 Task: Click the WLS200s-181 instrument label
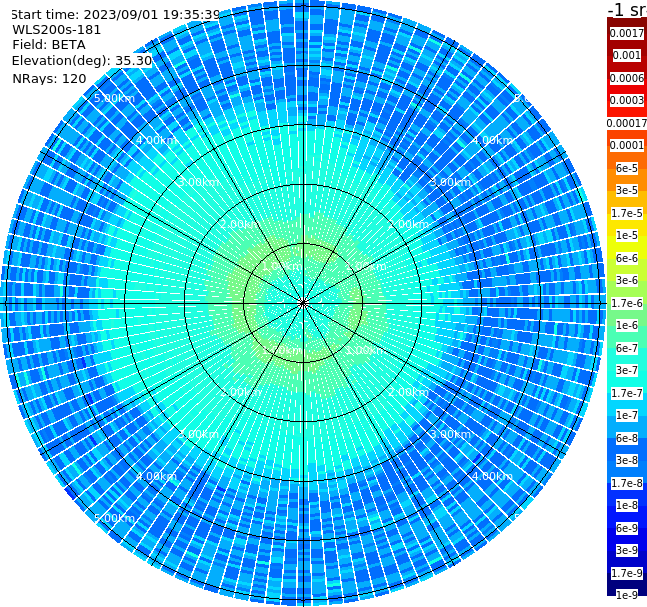(57, 30)
